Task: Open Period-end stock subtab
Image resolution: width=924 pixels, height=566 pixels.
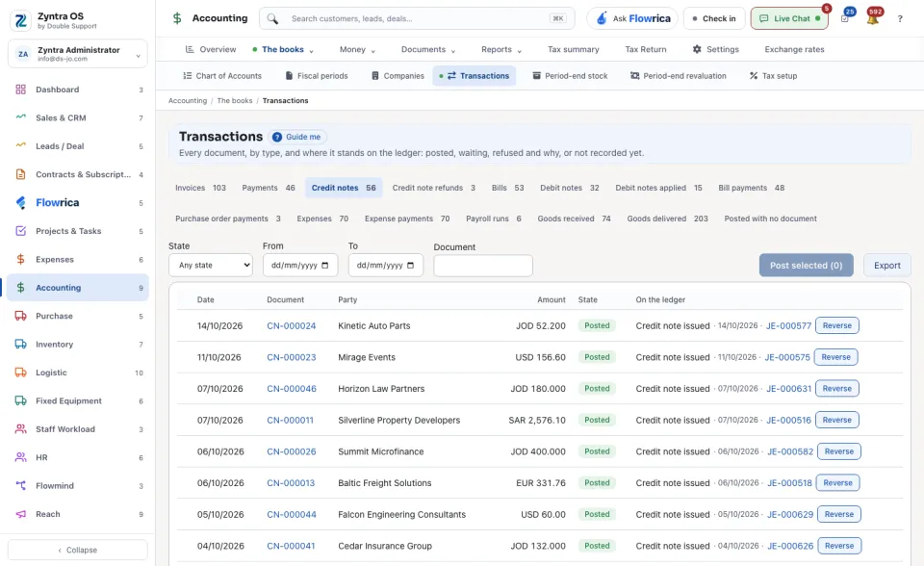Action: coord(570,76)
